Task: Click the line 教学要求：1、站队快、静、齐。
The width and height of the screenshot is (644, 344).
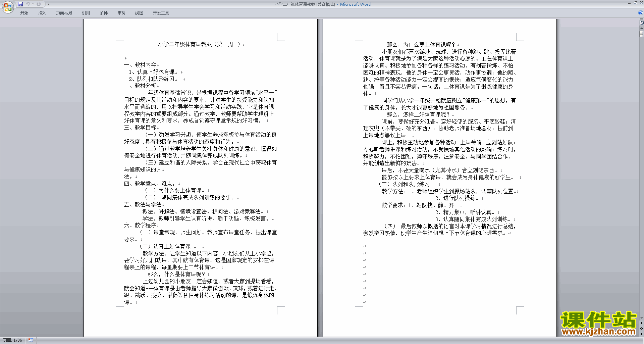Action: click(419, 205)
